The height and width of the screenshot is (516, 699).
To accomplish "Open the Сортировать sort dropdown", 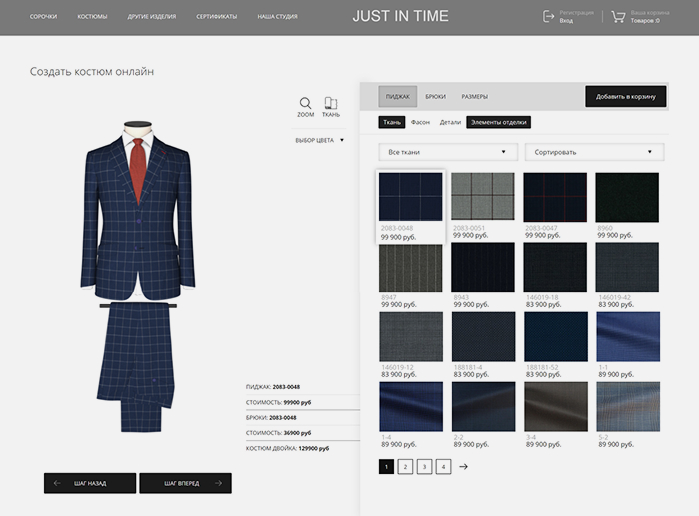I will (x=594, y=152).
